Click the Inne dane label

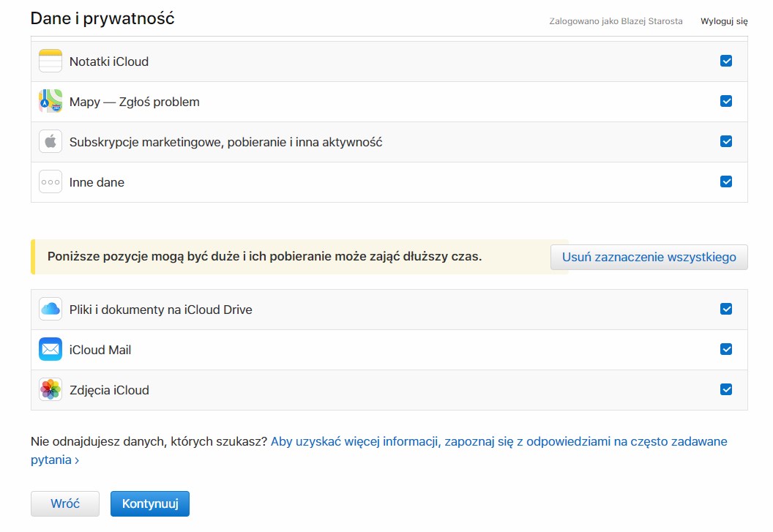(97, 182)
